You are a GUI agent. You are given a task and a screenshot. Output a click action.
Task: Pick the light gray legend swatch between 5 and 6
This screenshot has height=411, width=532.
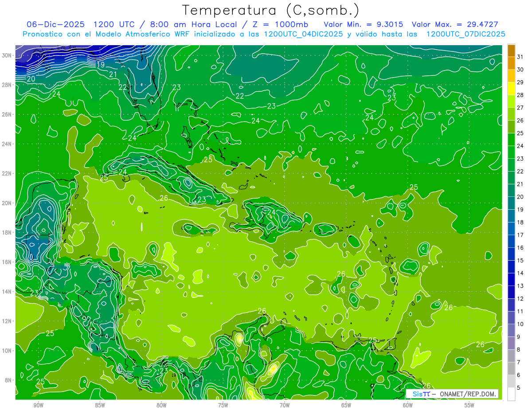(x=511, y=381)
